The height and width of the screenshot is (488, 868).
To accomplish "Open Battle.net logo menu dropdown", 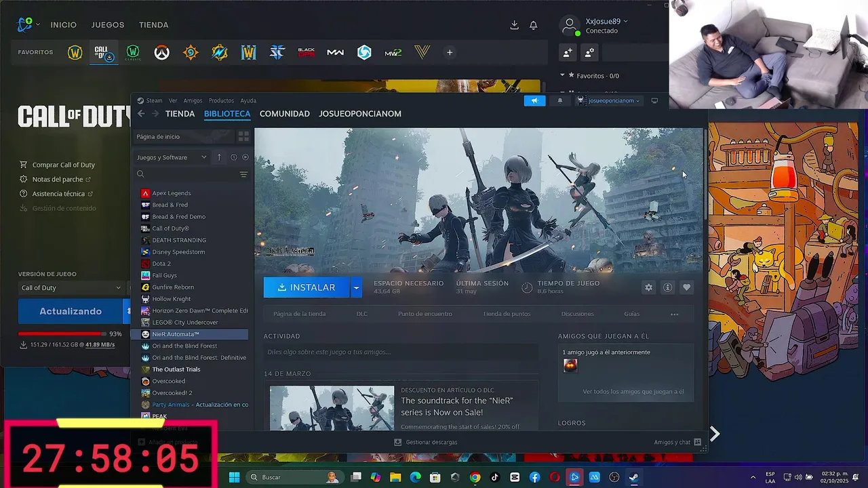I will click(28, 25).
